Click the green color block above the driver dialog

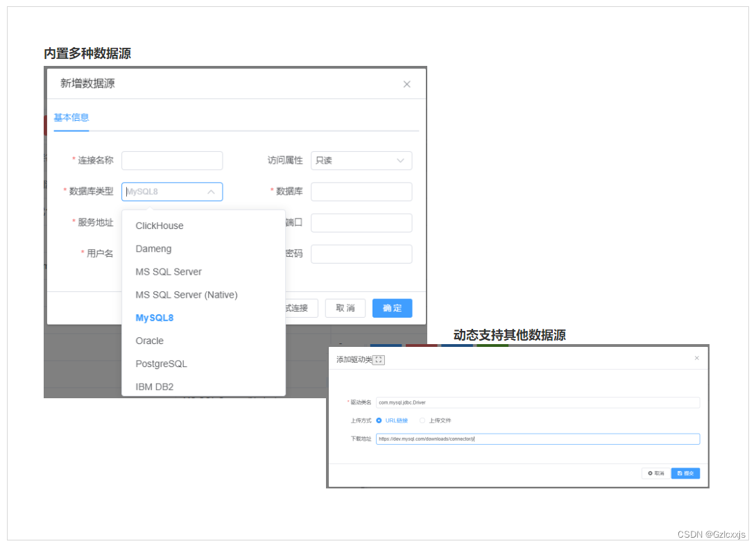(492, 346)
